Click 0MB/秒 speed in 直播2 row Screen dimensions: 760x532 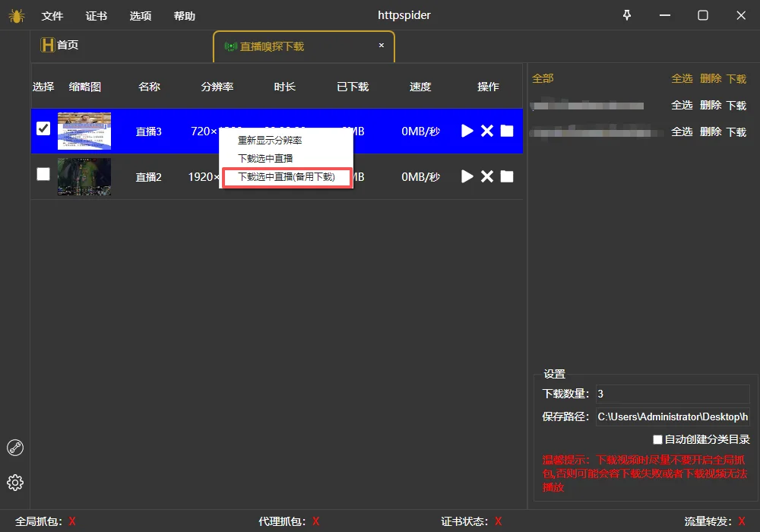[421, 177]
